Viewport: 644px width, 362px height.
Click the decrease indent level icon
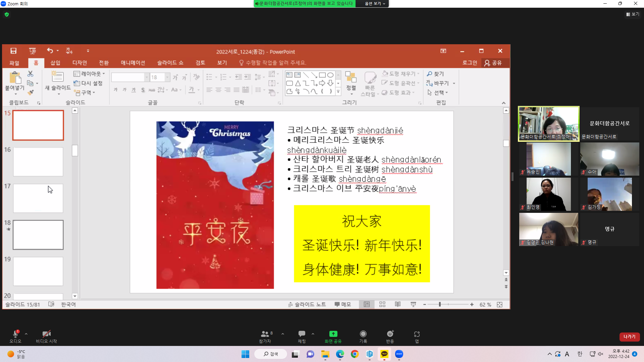tap(238, 77)
